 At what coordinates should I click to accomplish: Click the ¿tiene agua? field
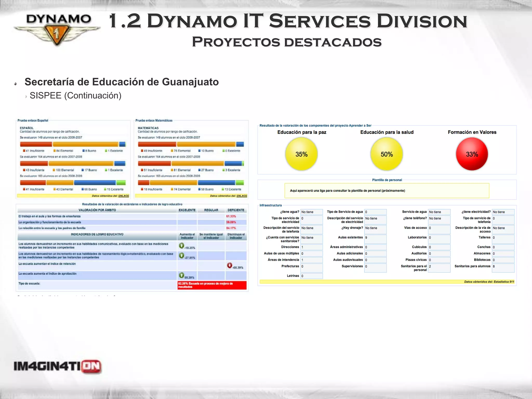click(x=312, y=212)
